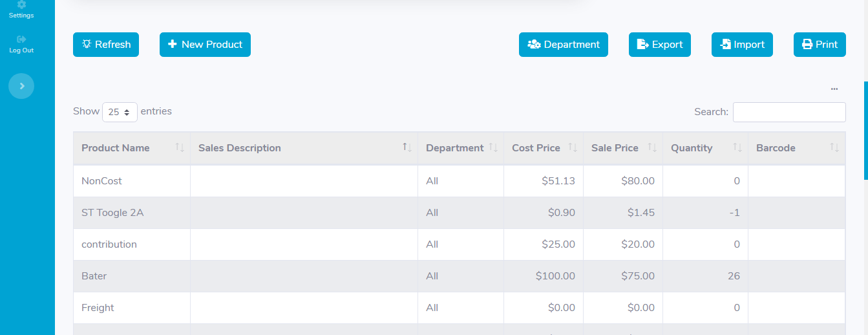Print the product table
This screenshot has height=335, width=868.
click(820, 45)
